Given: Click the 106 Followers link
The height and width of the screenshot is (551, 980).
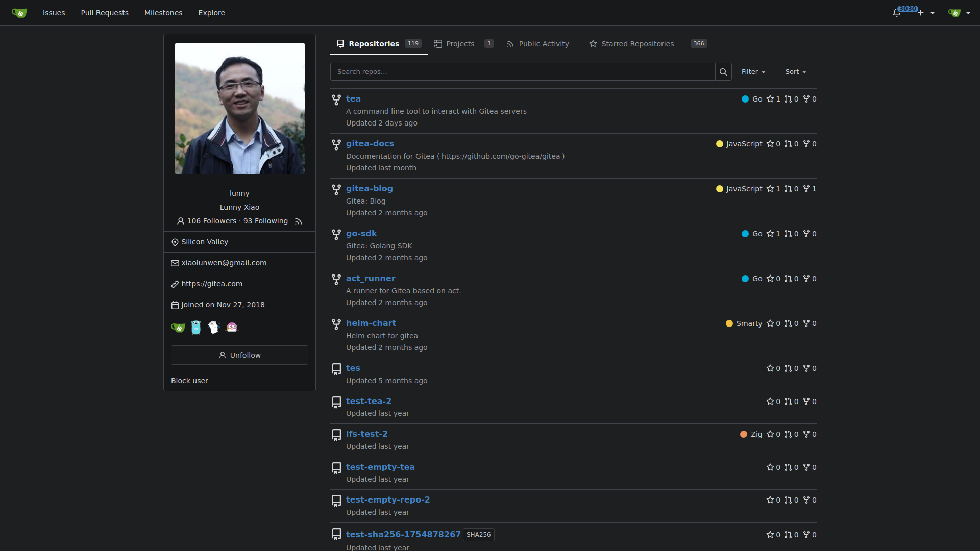Looking at the screenshot, I should coord(212,221).
